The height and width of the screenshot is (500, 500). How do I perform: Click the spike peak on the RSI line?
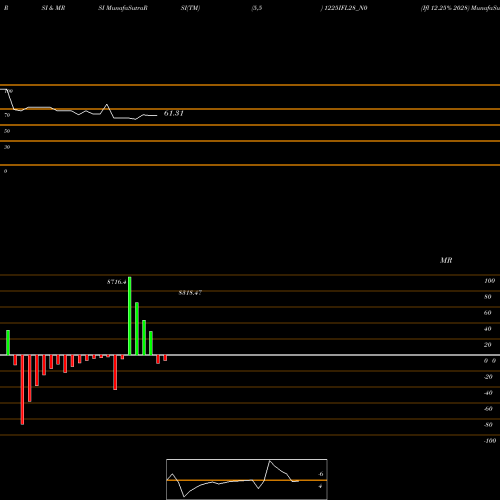[107, 105]
